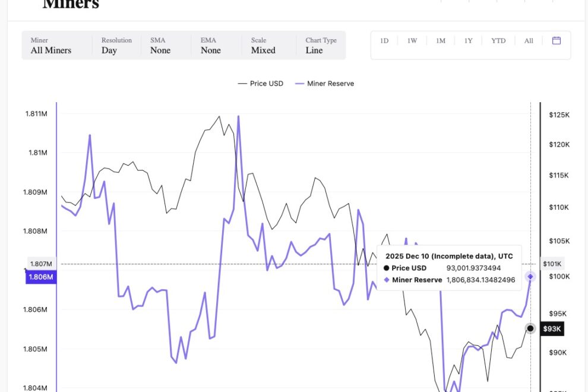Select the 1Y time range
Image resolution: width=588 pixels, height=392 pixels.
(468, 40)
